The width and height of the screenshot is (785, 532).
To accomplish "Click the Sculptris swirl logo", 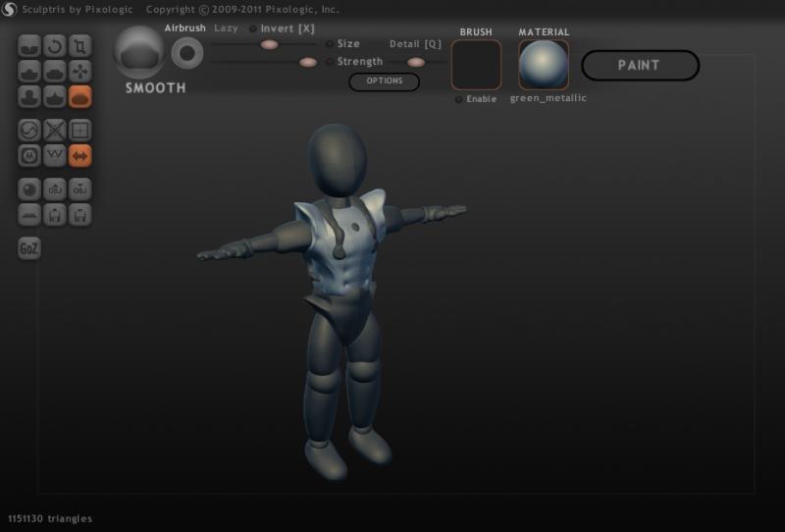I will pyautogui.click(x=9, y=9).
